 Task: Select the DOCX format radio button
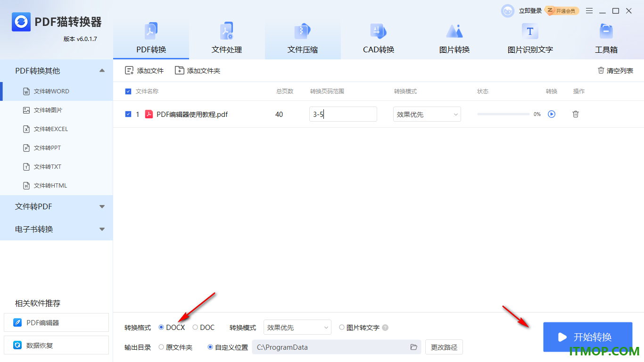pos(161,328)
